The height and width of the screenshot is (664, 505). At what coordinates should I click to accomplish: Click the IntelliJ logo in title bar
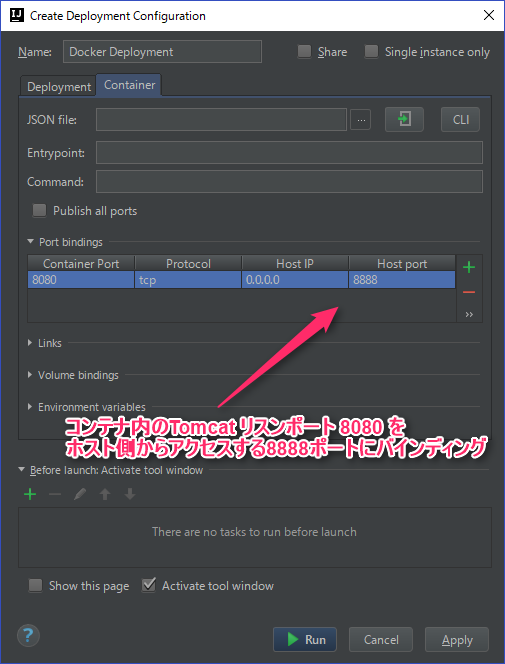pyautogui.click(x=17, y=15)
